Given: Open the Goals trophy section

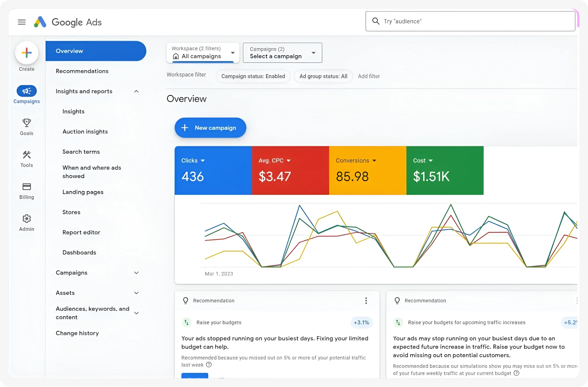Looking at the screenshot, I should (x=27, y=127).
